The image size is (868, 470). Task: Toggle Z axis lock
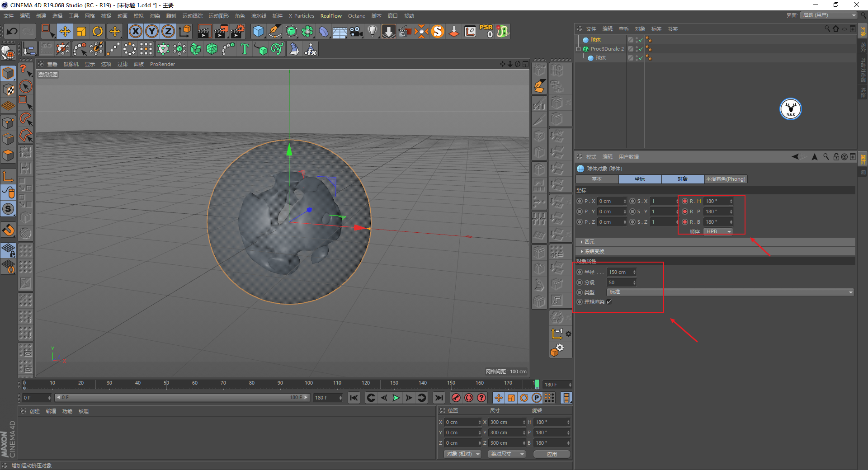pyautogui.click(x=168, y=31)
